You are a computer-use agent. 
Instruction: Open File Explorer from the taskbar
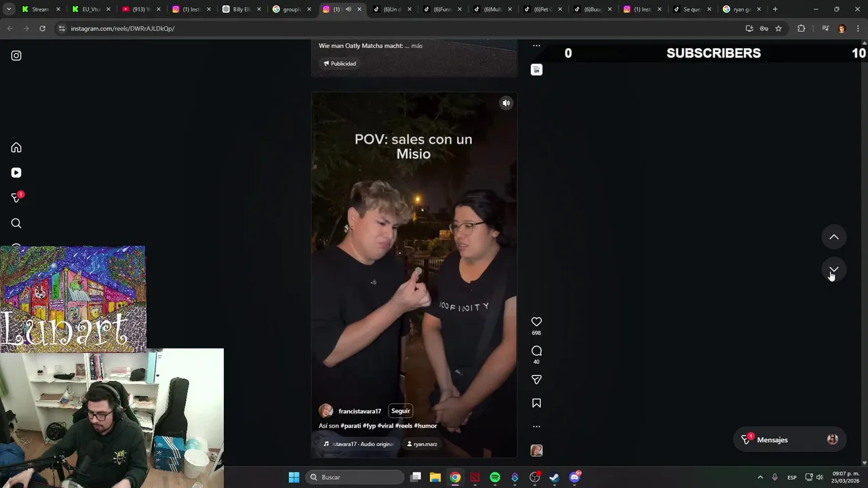pyautogui.click(x=435, y=477)
